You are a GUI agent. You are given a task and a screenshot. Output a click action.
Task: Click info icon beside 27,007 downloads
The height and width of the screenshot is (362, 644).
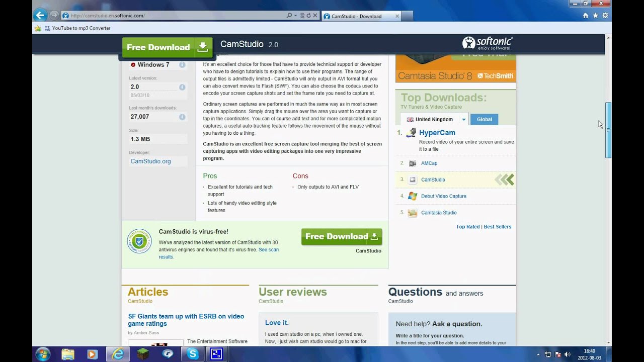[x=182, y=117]
